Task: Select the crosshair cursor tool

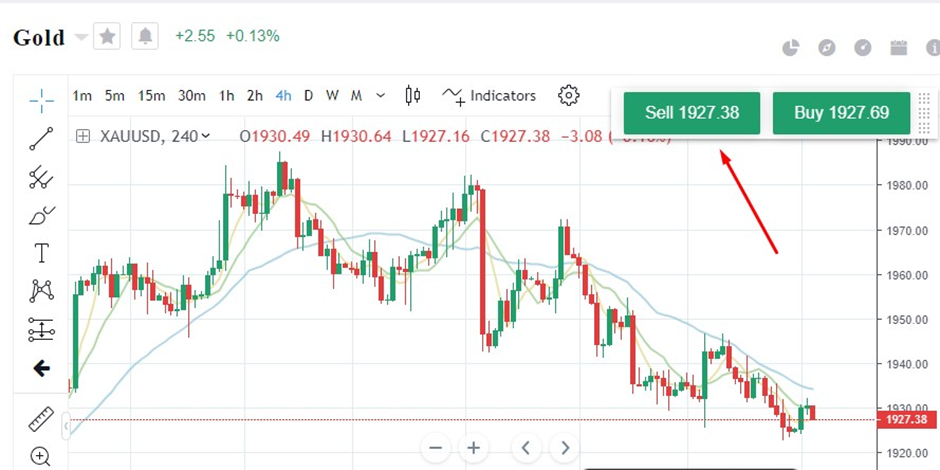Action: pyautogui.click(x=41, y=100)
